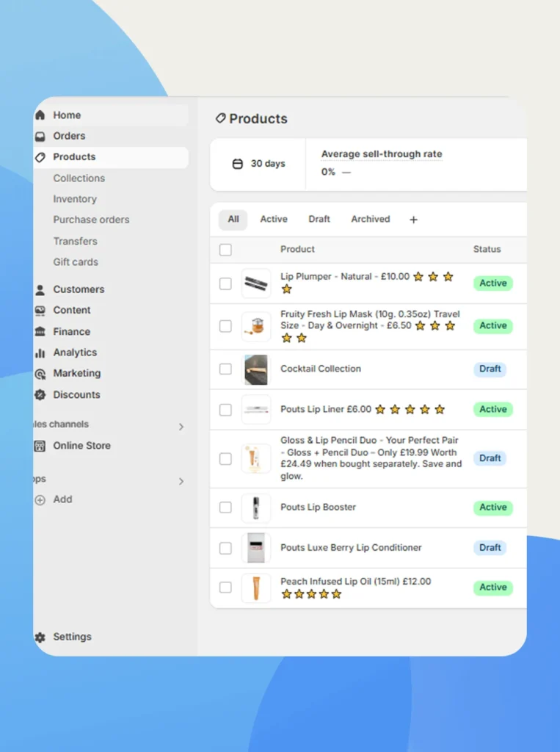
Task: Open the Peach Infused Lip Oil thumbnail
Action: coord(255,588)
